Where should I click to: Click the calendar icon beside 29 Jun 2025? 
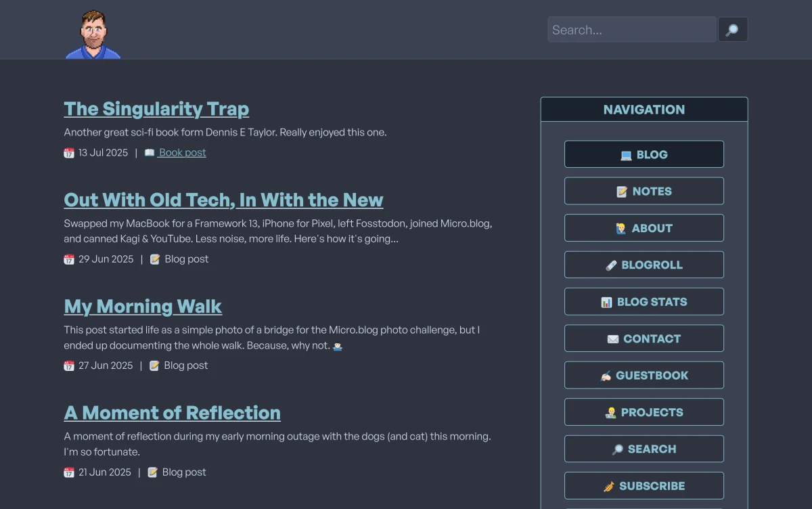click(x=69, y=259)
